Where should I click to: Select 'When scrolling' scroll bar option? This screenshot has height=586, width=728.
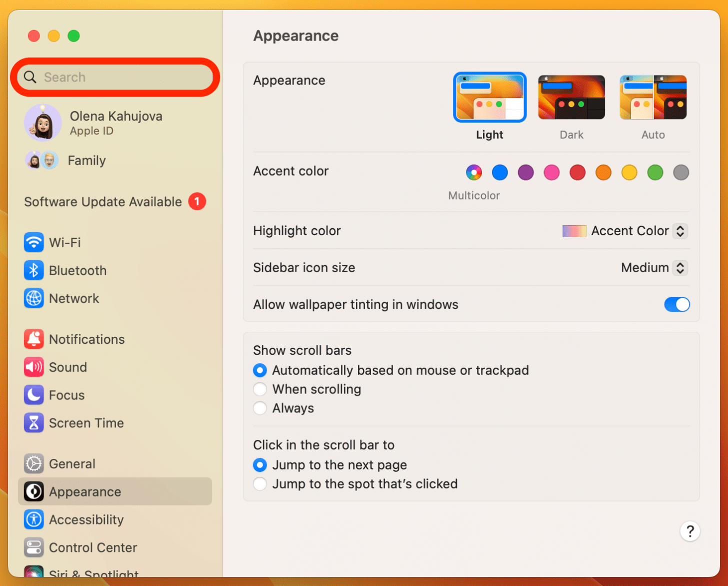point(260,389)
